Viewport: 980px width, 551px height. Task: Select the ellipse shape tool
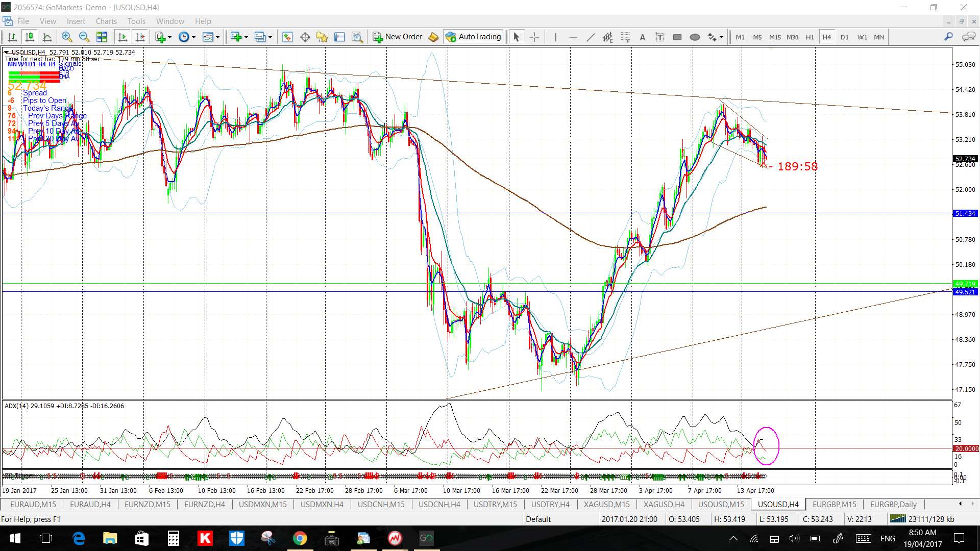(x=695, y=37)
